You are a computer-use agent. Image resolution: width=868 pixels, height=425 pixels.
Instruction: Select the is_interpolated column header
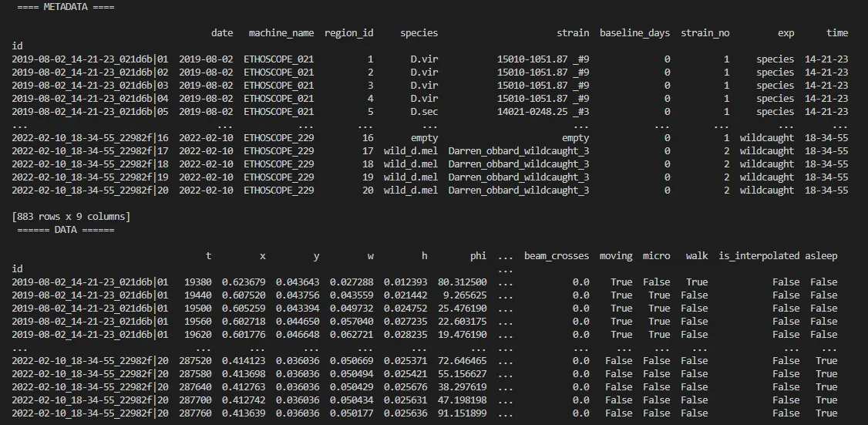[759, 255]
